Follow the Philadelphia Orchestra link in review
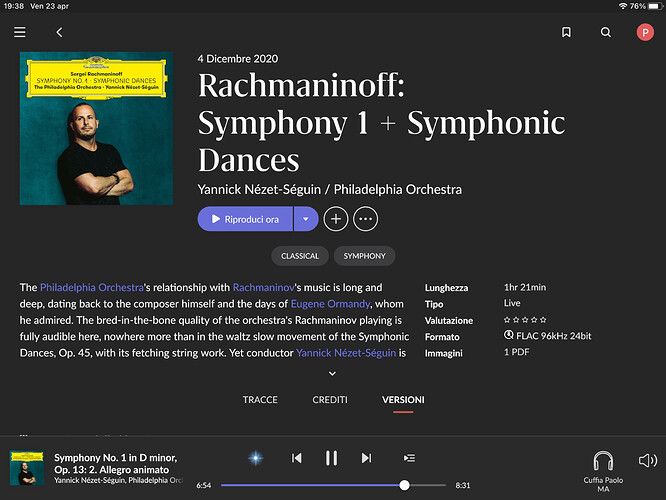 tap(92, 288)
